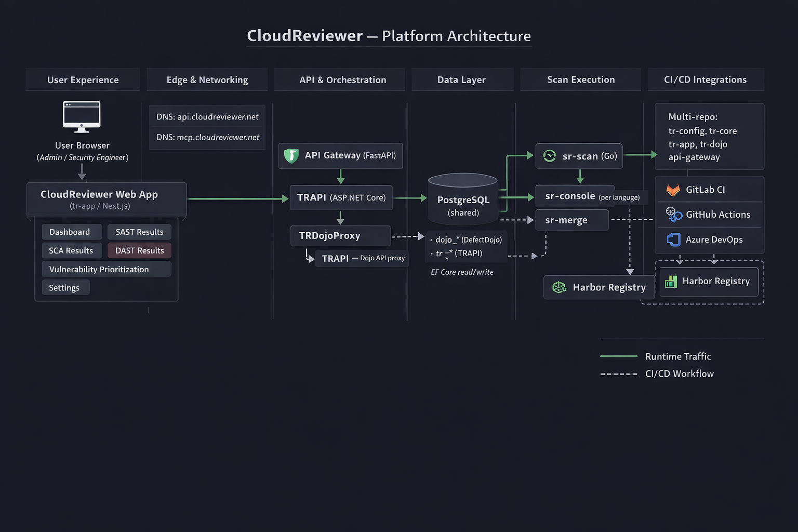
Task: Select the Scan Execution column header
Action: (x=580, y=79)
